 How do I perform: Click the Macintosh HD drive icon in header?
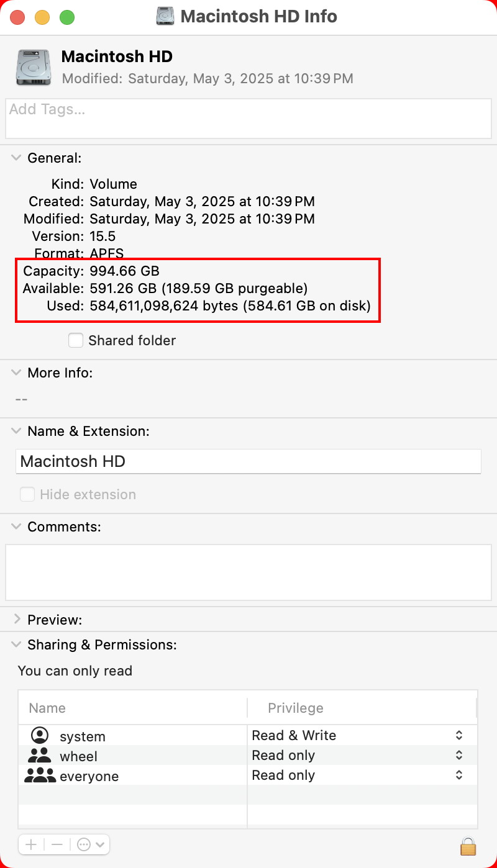[x=34, y=67]
